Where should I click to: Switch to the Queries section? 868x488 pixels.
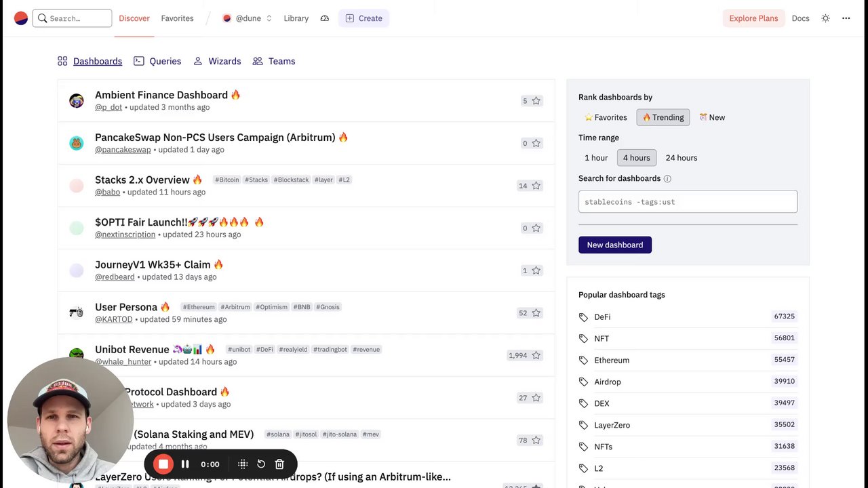[x=157, y=61]
